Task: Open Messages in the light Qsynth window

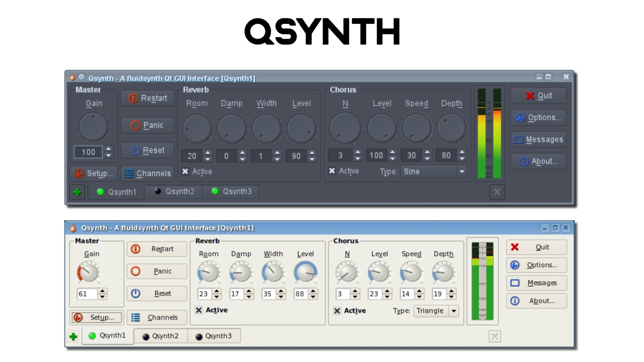Action: [x=536, y=283]
